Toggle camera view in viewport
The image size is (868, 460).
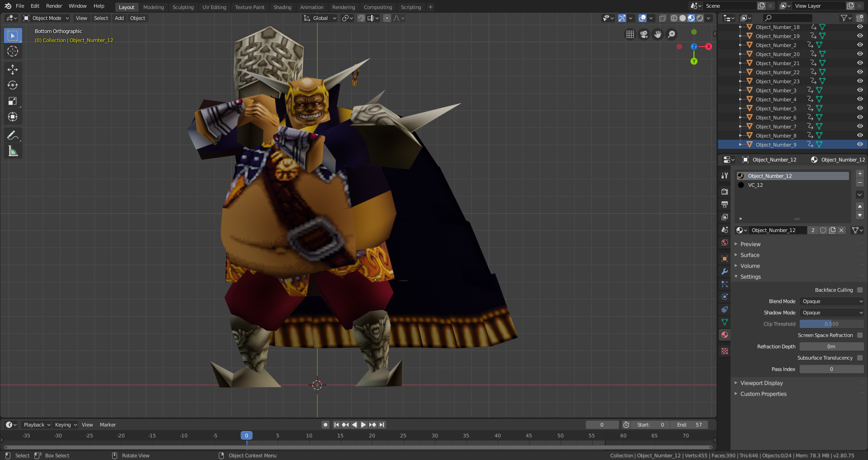(644, 34)
